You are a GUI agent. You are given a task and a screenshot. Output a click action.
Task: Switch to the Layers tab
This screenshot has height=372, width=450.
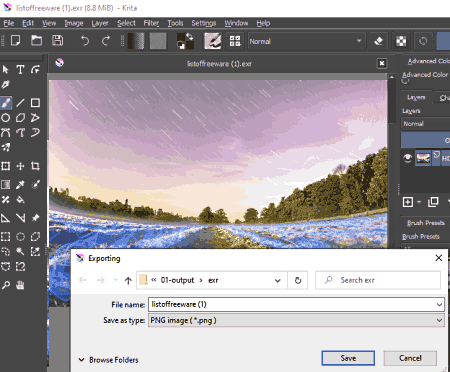pos(416,97)
